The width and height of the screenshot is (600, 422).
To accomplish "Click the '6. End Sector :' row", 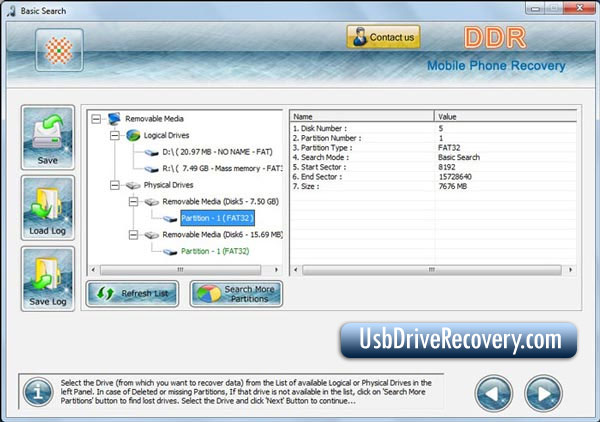I will (433, 177).
